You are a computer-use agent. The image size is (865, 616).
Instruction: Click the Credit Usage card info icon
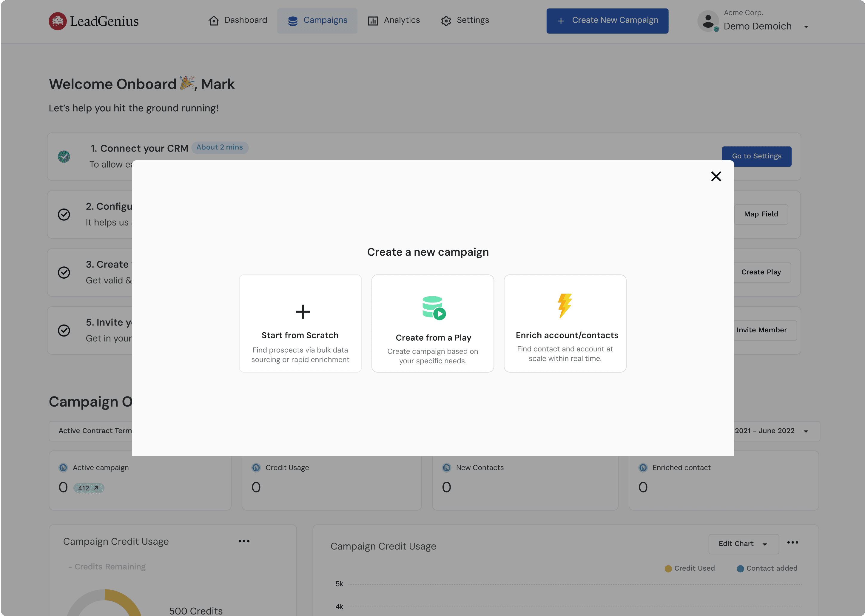pos(256,468)
